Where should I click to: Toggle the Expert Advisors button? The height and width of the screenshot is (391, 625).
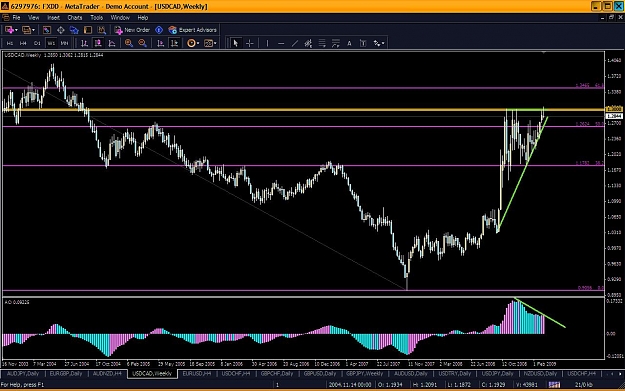point(193,30)
